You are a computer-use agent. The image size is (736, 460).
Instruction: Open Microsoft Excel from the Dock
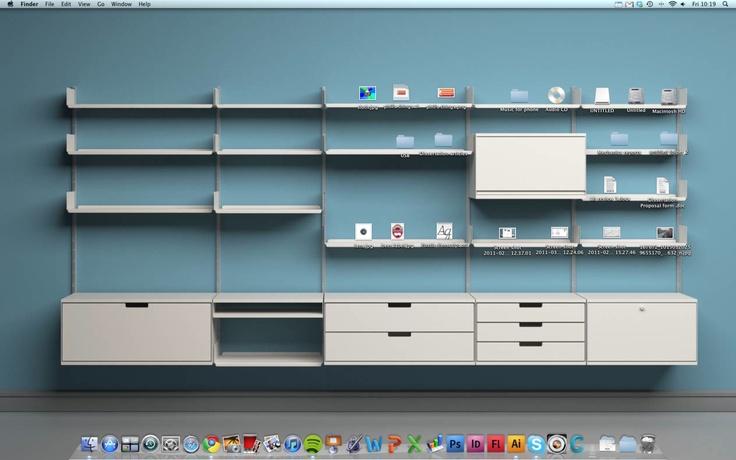[x=414, y=444]
